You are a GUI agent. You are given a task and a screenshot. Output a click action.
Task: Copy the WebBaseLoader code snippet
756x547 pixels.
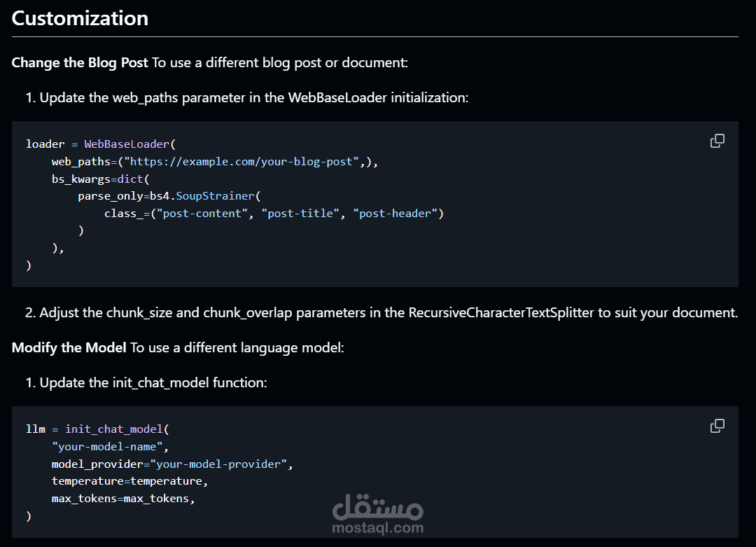tap(717, 141)
